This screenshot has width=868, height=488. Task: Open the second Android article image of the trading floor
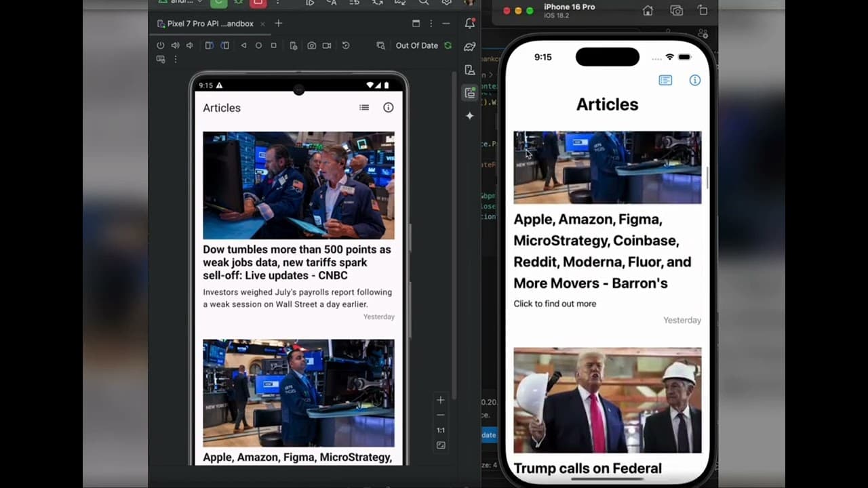(298, 393)
